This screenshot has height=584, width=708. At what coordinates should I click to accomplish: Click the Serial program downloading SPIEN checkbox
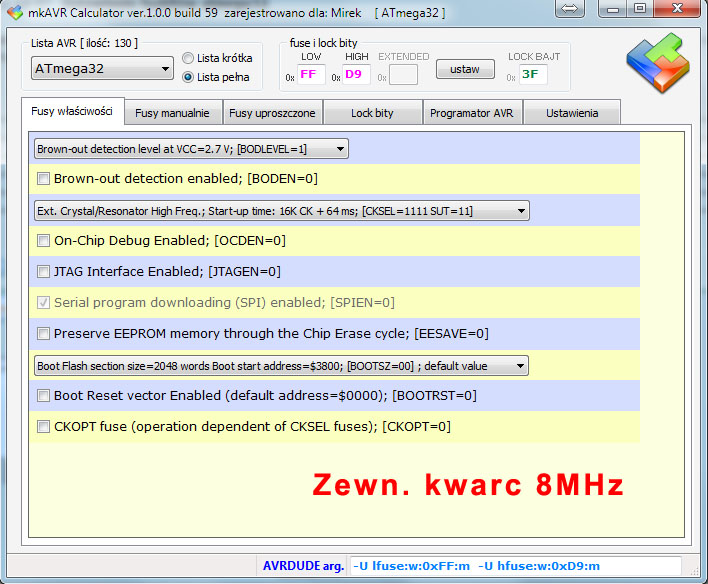[43, 303]
